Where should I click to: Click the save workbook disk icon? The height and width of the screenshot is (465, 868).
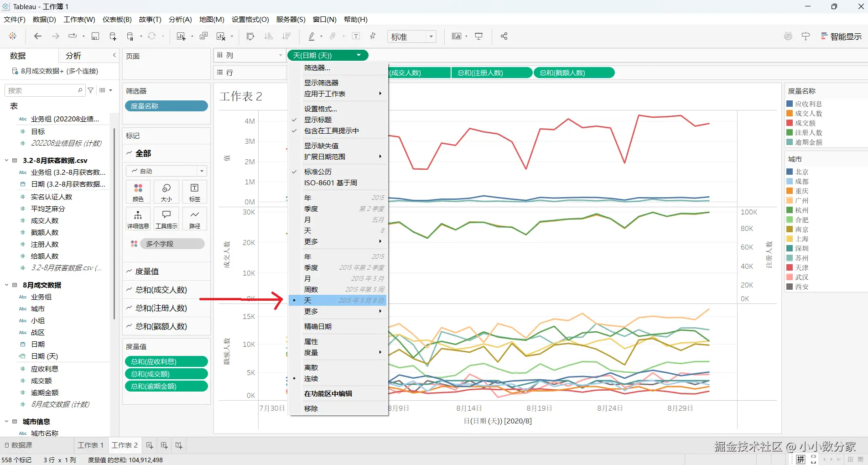[95, 36]
